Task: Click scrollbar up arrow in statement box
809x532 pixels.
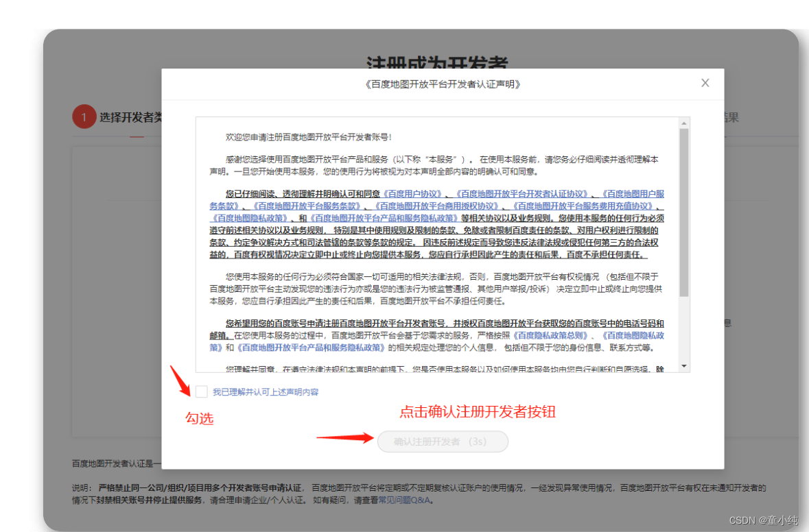Action: (x=683, y=123)
